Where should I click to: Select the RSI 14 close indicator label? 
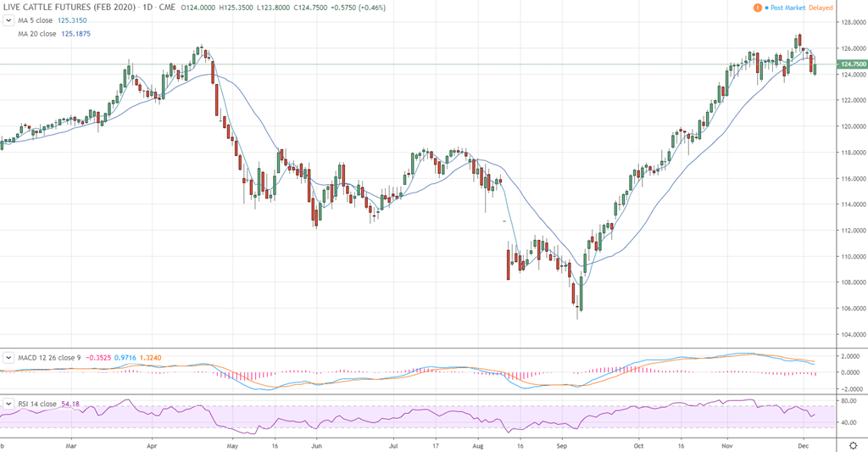pyautogui.click(x=37, y=404)
